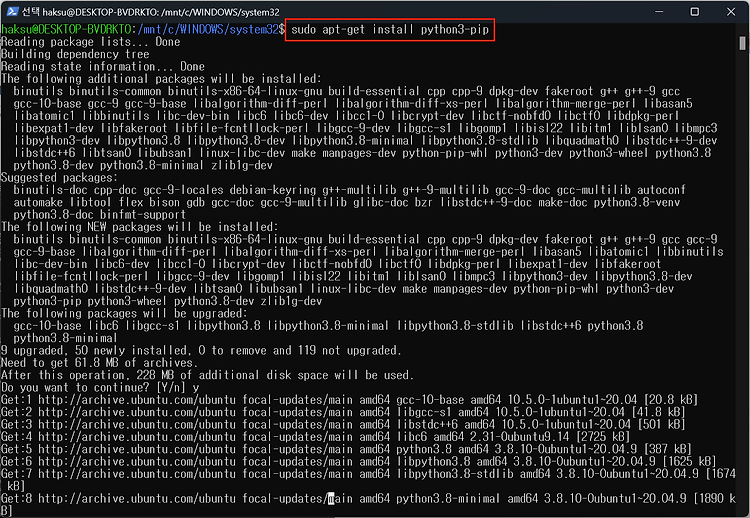Click the Get:4 libc6 download line
Screen dimensions: 750x518
pos(316,437)
